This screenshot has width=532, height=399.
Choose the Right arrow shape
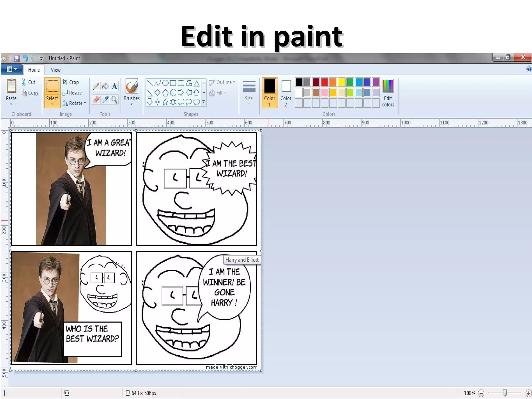pyautogui.click(x=181, y=92)
